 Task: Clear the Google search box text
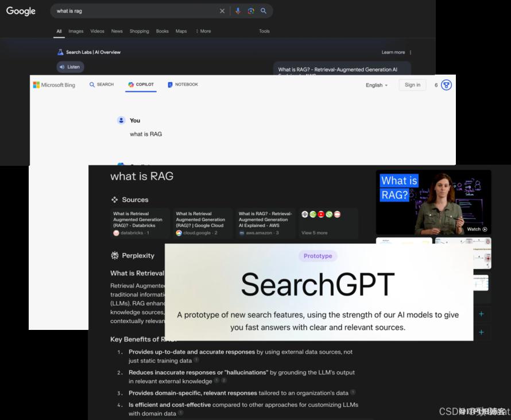click(222, 11)
